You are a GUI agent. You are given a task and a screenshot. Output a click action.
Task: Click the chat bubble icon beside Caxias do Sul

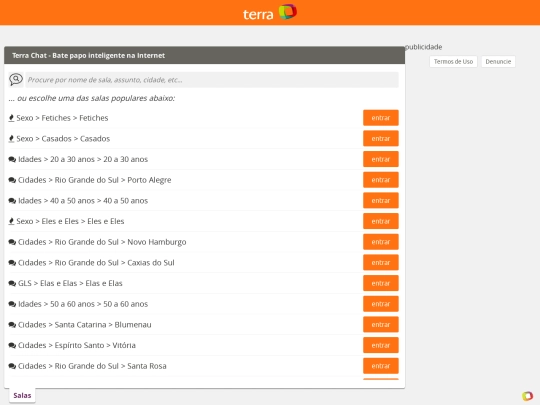pyautogui.click(x=12, y=263)
